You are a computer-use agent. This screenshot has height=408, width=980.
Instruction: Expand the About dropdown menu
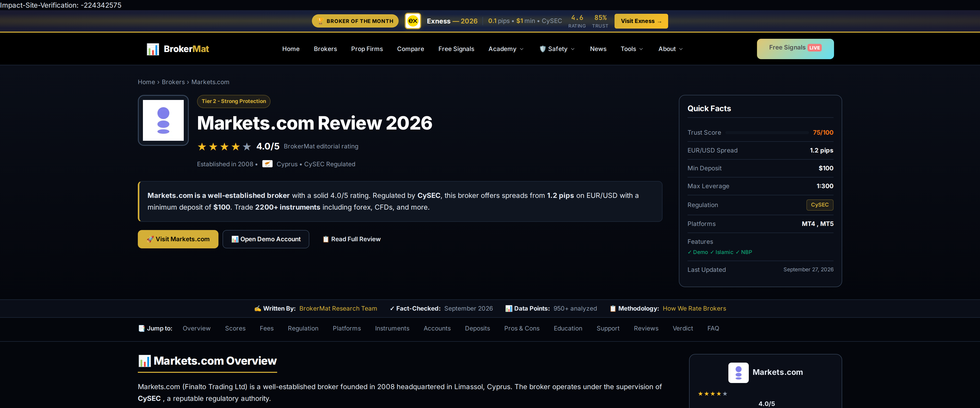coord(671,49)
